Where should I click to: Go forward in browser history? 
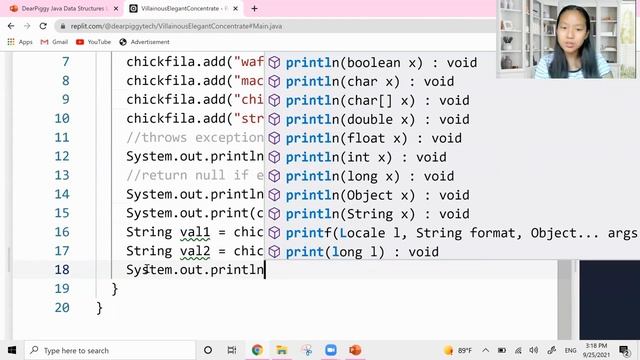click(x=27, y=26)
